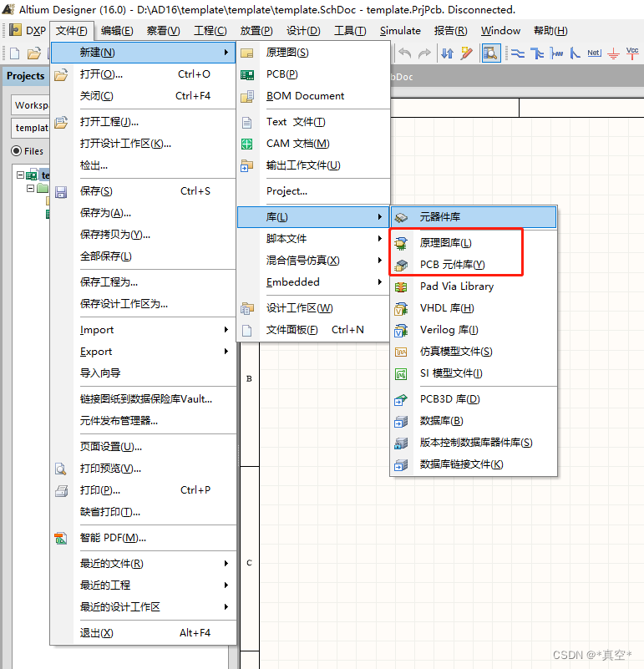The image size is (644, 669).
Task: Click the 智能 PDF icon
Action: coord(61,538)
